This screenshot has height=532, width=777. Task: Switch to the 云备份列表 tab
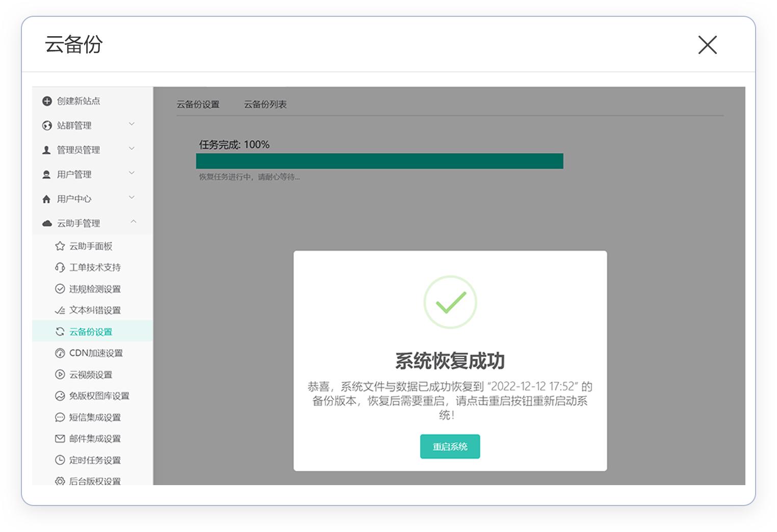pos(265,104)
